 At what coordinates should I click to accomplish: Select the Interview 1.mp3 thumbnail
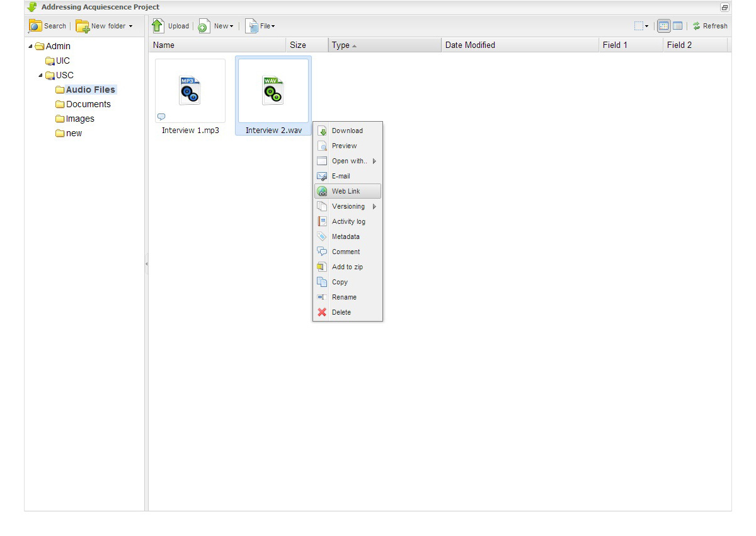click(190, 91)
